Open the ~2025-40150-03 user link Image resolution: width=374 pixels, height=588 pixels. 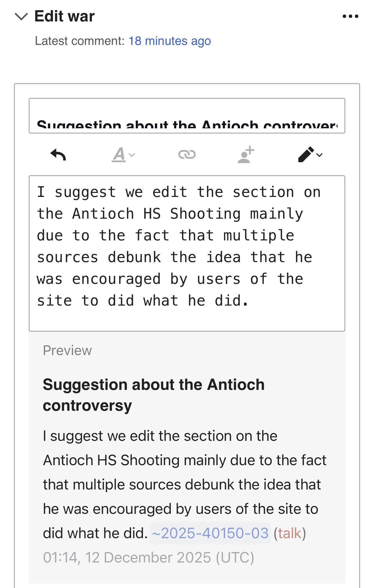coord(210,533)
